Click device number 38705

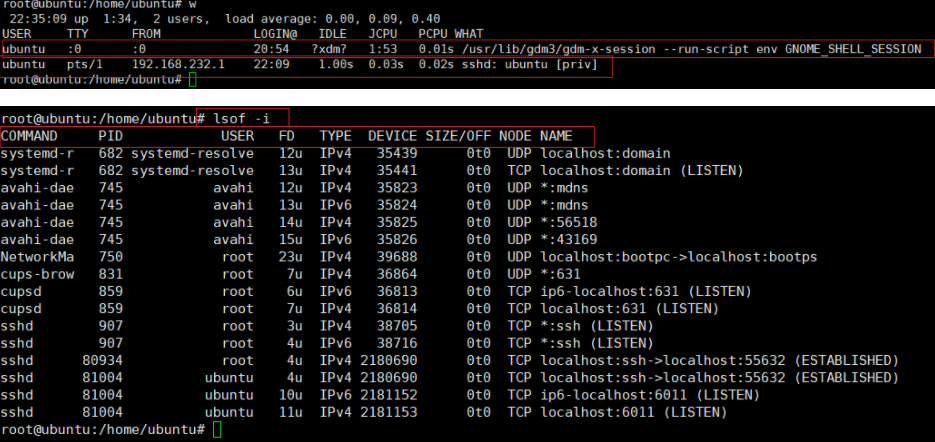[397, 326]
